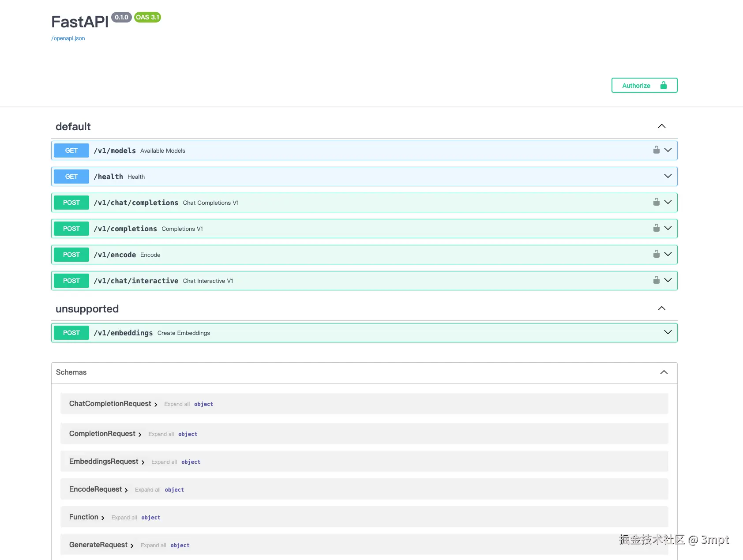Expand the GET /v1/models endpoint chevron
743x560 pixels.
pyautogui.click(x=668, y=150)
